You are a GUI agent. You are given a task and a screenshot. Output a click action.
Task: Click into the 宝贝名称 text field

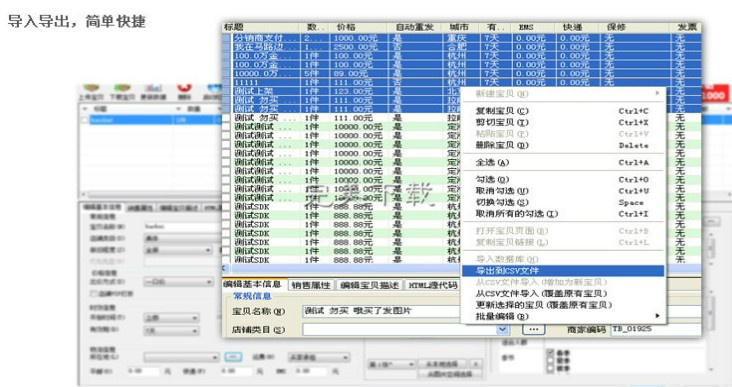(382, 311)
